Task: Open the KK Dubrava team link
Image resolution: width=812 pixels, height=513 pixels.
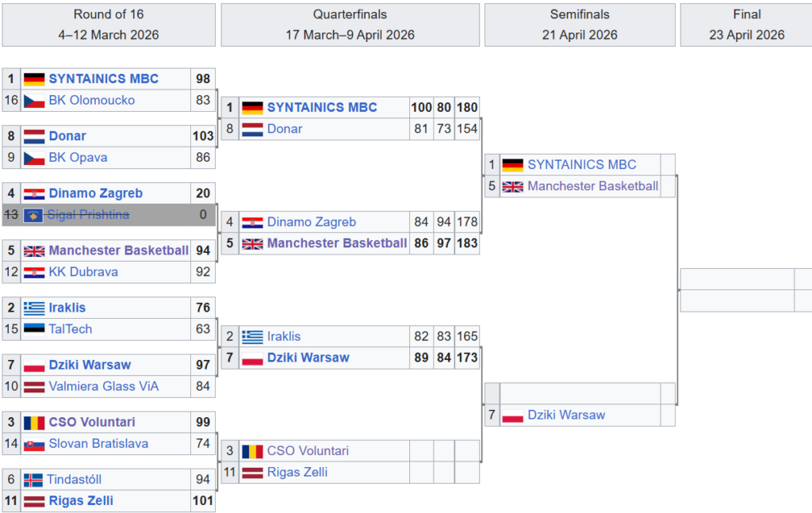Action: (x=83, y=272)
